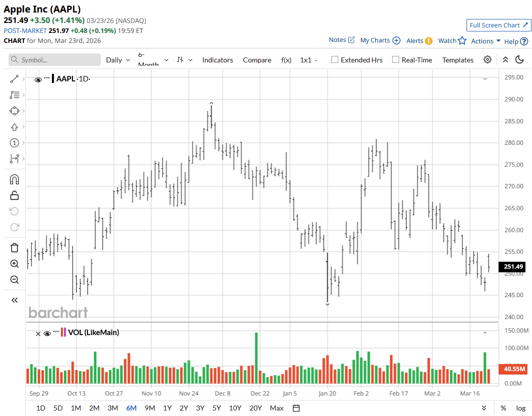Click the Watch link
The width and height of the screenshot is (532, 416).
point(447,41)
